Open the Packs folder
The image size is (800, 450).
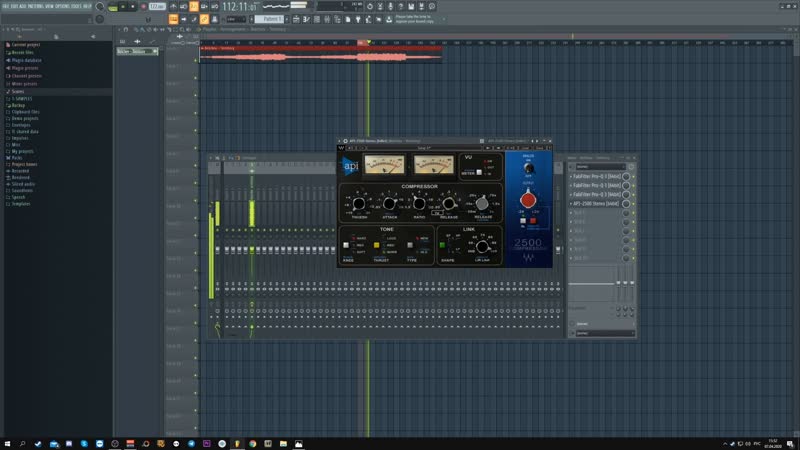15,158
